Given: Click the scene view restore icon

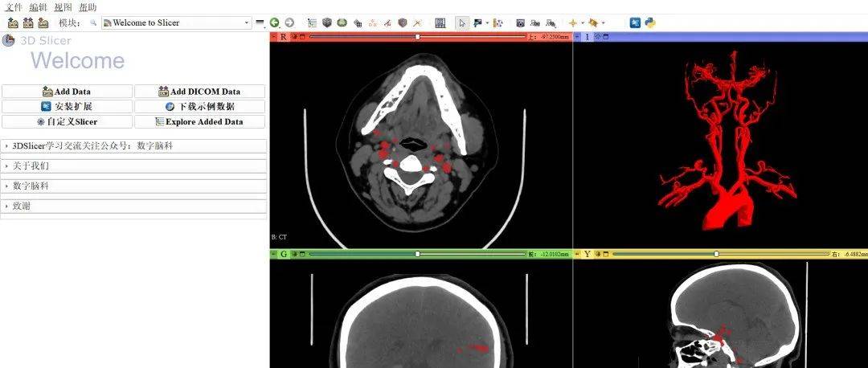Looking at the screenshot, I should point(551,22).
